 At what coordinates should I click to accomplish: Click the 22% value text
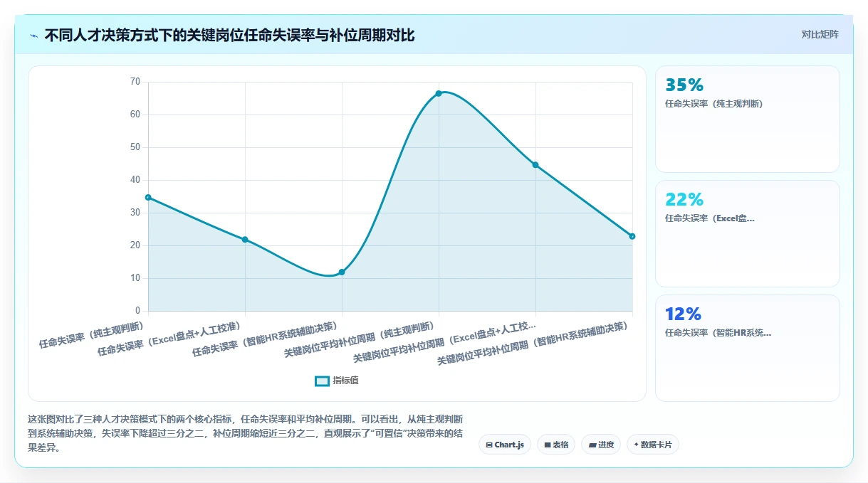(684, 199)
